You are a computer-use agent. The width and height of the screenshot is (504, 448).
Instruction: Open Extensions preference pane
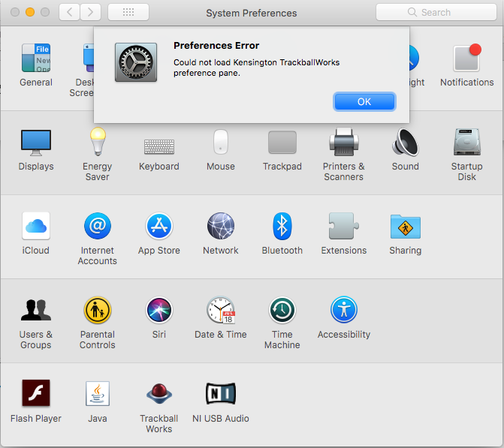point(343,233)
